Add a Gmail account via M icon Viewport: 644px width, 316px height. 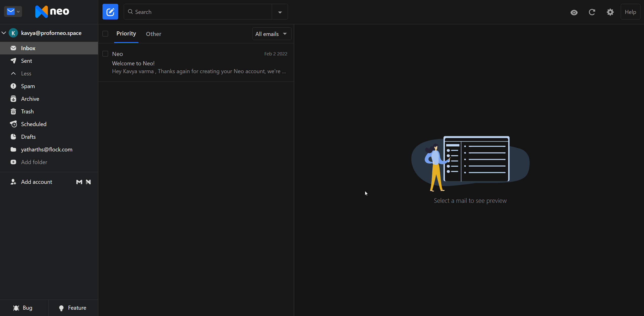(x=79, y=182)
